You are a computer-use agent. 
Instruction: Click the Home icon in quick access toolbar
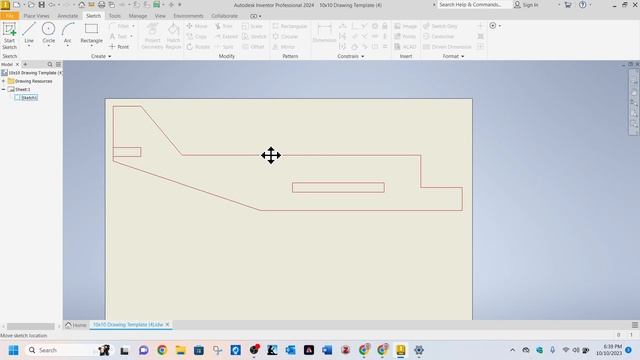82,5
